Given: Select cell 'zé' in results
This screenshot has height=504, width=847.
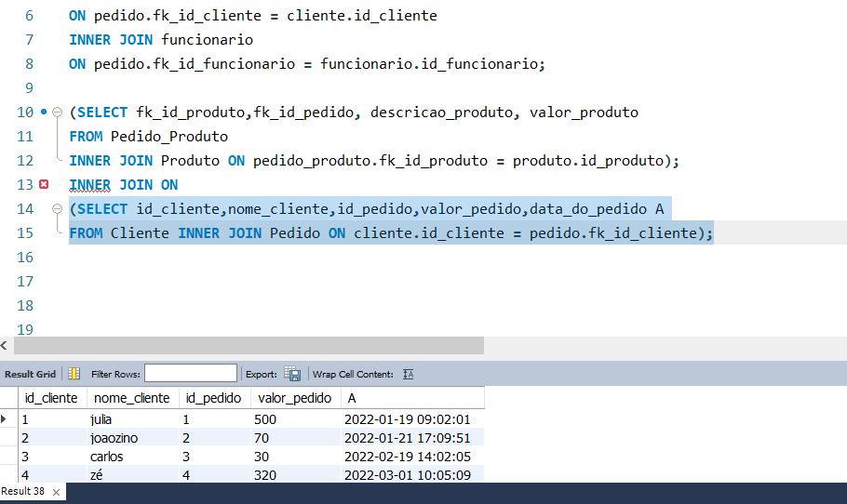Looking at the screenshot, I should pos(133,475).
